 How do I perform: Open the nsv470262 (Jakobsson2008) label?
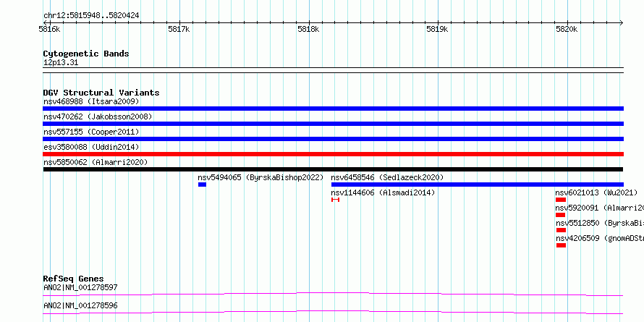tap(98, 116)
